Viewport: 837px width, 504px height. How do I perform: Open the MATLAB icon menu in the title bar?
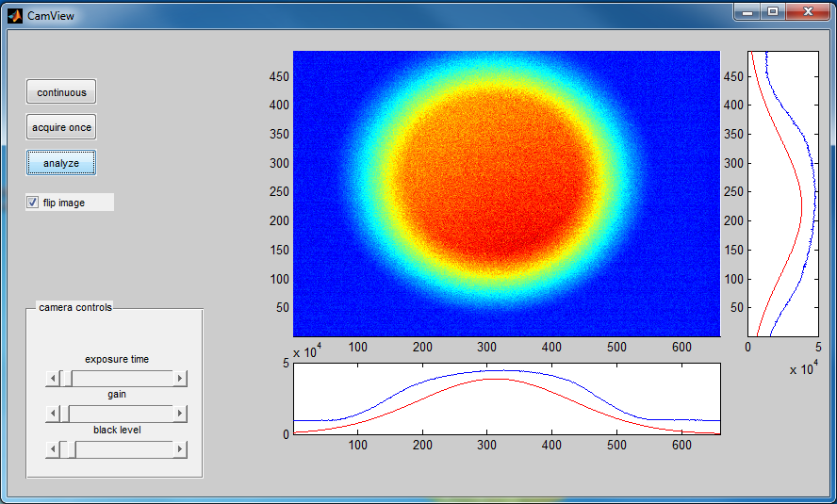(x=15, y=16)
